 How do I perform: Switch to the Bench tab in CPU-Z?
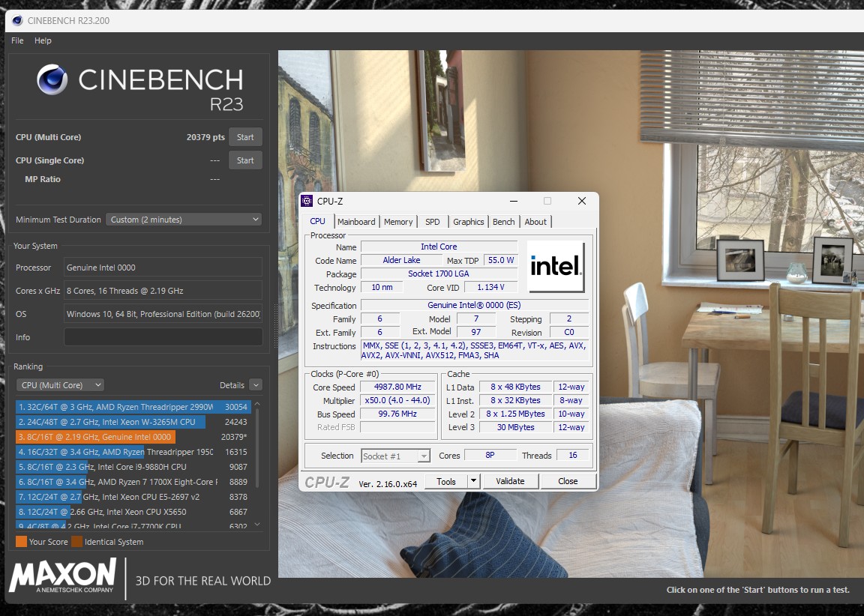(504, 222)
